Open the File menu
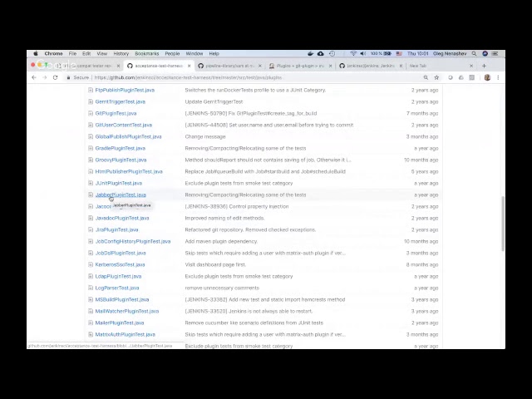Viewport: 532px width, 399px height. click(72, 53)
